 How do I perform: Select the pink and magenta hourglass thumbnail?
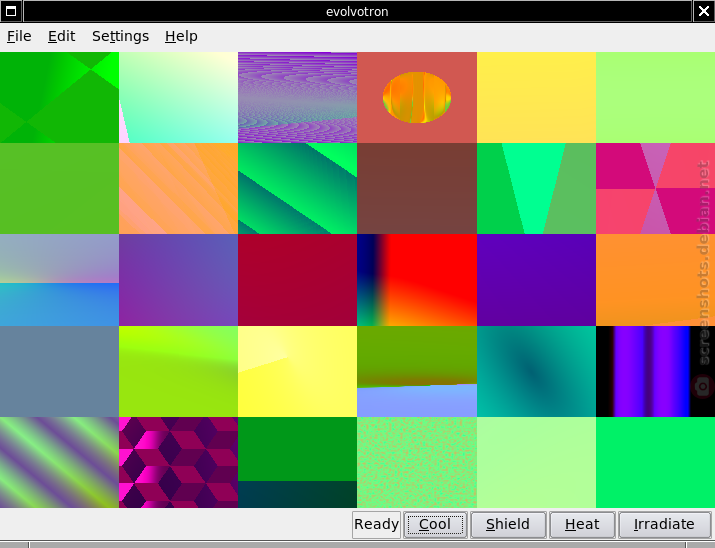point(655,188)
